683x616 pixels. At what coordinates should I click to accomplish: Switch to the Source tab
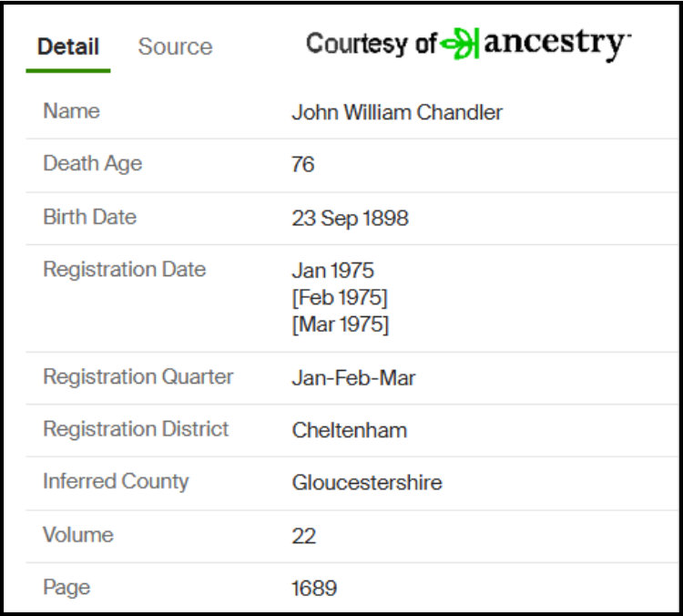click(175, 47)
